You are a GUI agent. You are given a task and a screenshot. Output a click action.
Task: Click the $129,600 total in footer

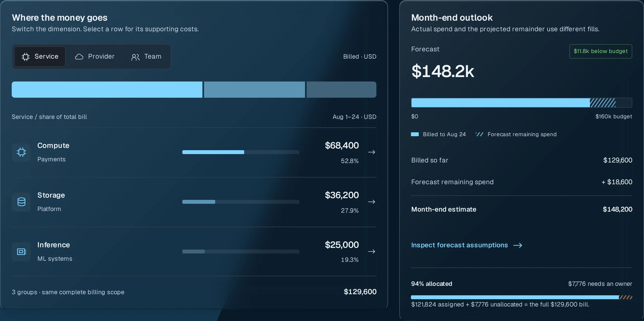coord(360,292)
